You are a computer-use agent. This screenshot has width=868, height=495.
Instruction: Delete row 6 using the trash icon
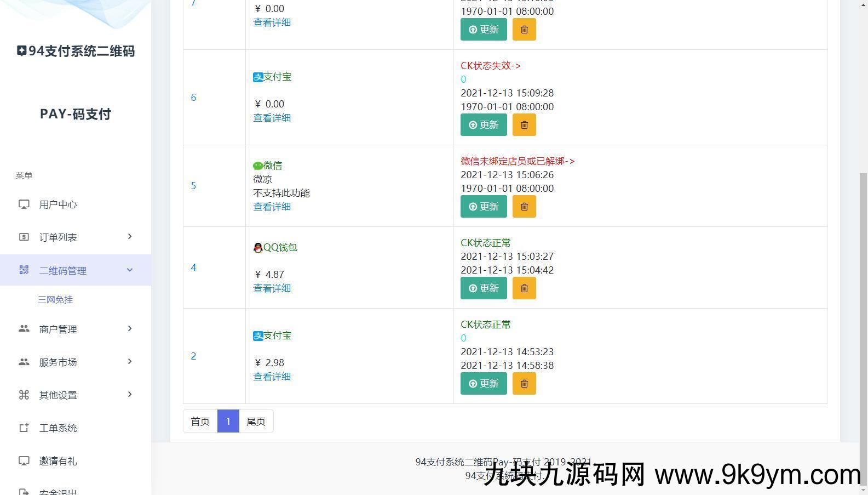pos(524,125)
